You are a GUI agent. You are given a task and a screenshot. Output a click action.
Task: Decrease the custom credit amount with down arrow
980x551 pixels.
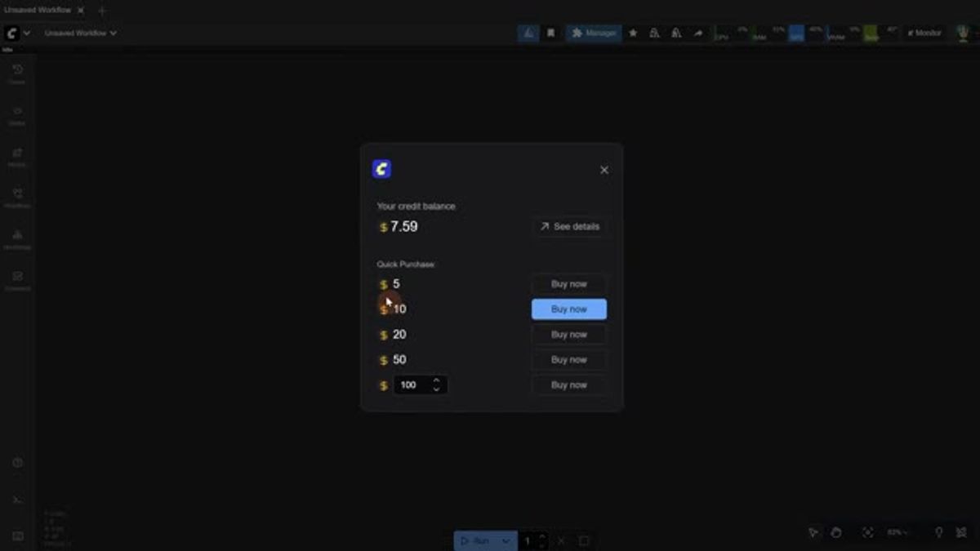click(437, 390)
